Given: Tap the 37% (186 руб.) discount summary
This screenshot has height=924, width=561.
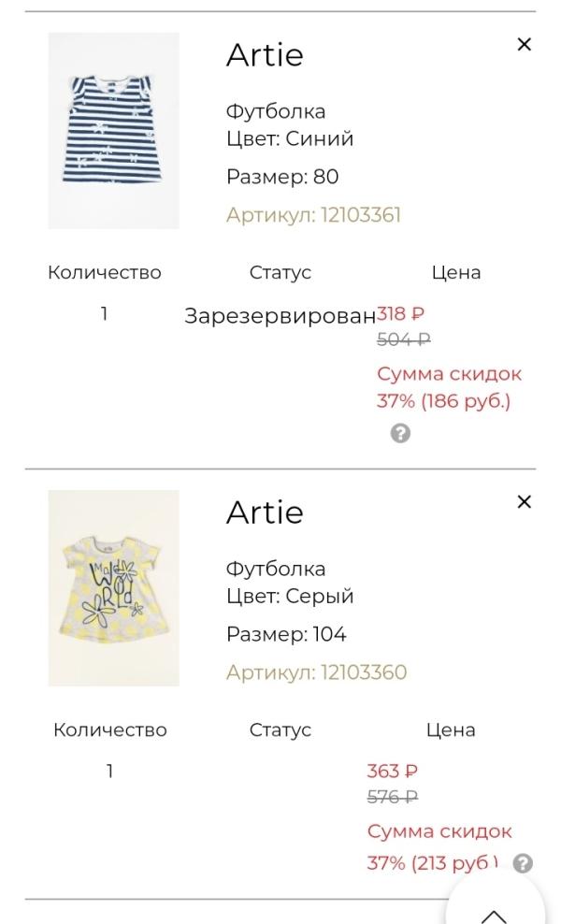Looking at the screenshot, I should 443,401.
